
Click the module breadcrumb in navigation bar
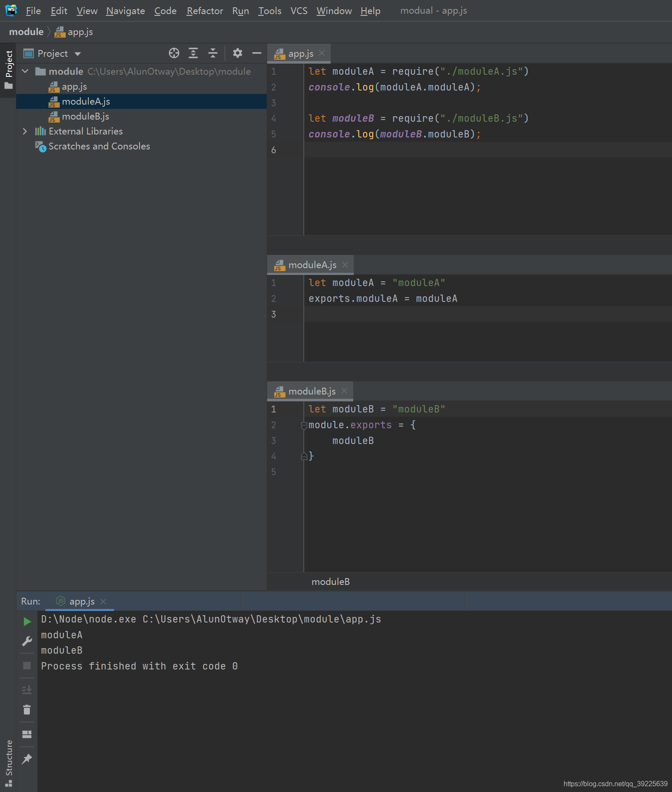click(26, 32)
